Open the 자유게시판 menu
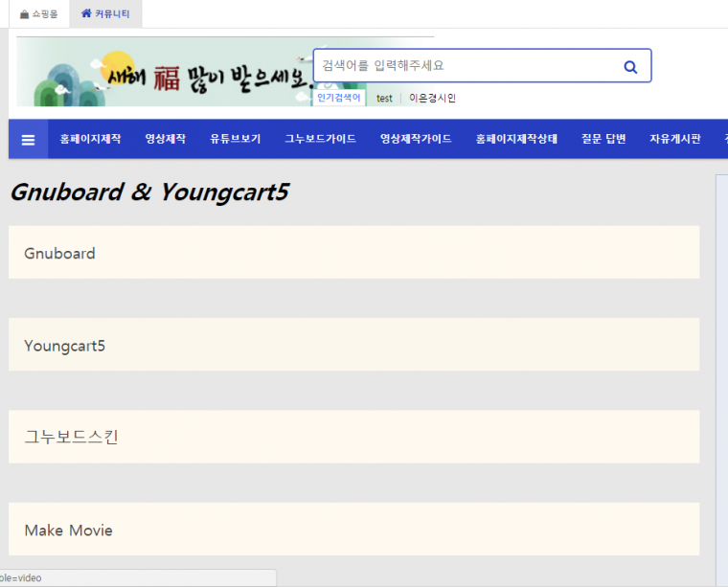728x587 pixels. (675, 139)
